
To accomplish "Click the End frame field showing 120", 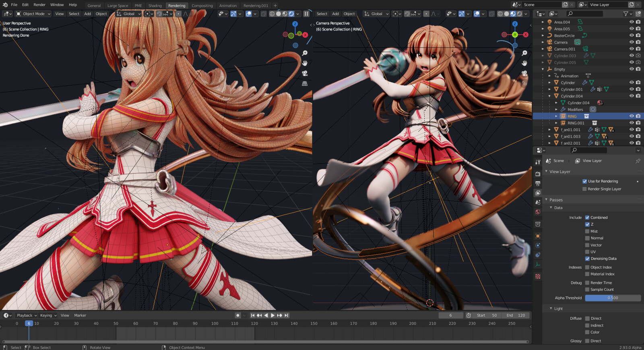I will 516,315.
